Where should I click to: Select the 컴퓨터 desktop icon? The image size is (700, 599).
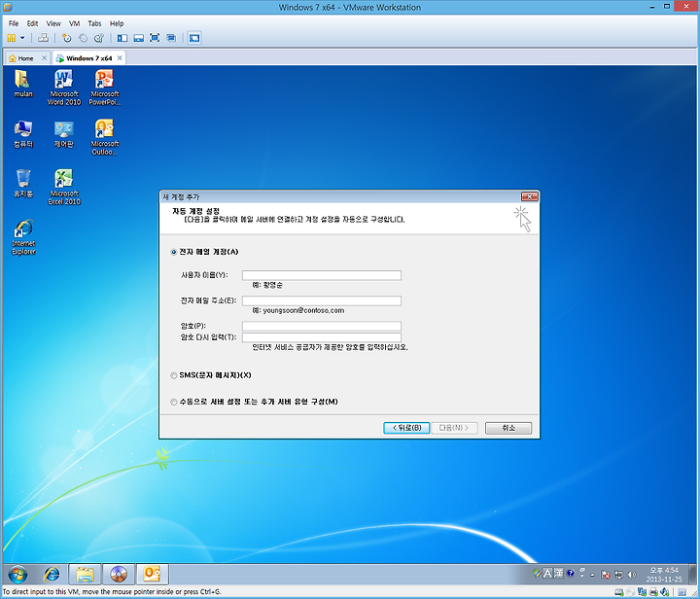point(22,134)
